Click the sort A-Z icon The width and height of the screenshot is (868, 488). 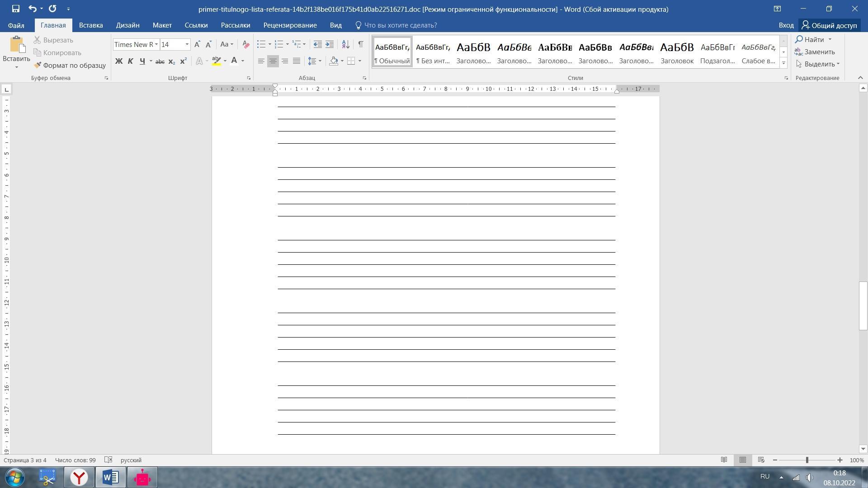(345, 44)
